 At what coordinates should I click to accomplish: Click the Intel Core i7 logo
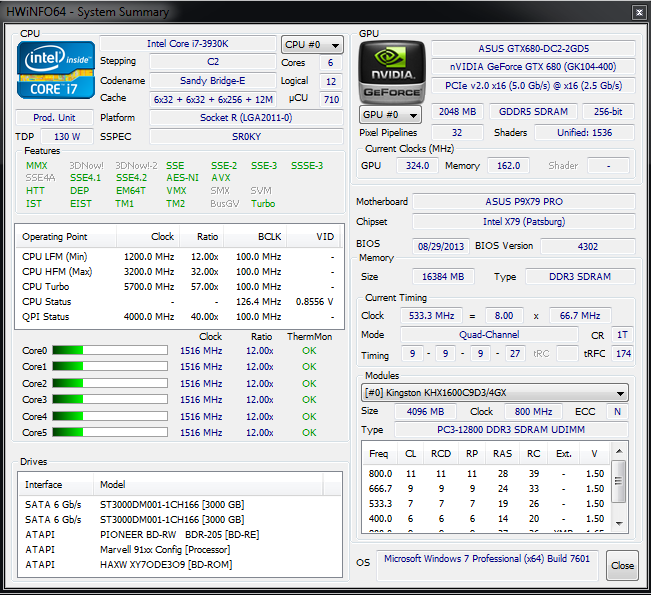coord(56,70)
